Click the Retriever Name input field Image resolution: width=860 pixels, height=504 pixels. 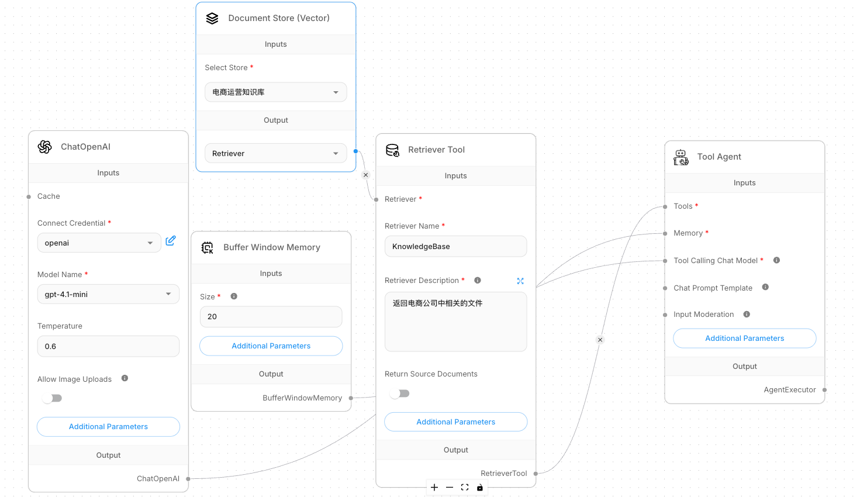tap(455, 247)
